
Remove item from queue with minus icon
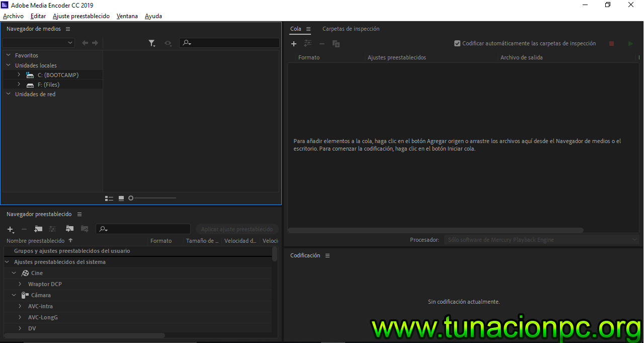tap(322, 44)
